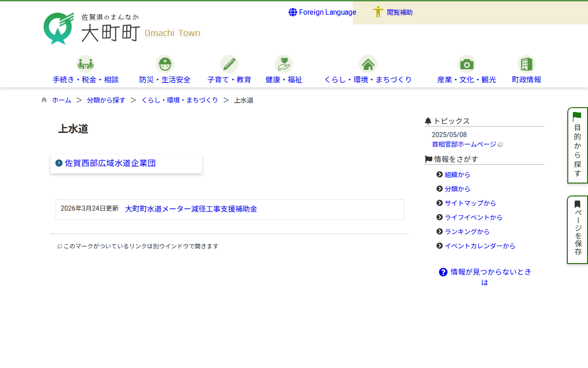Viewport: 588px width, 368px height.
Task: Go to ホーム in the breadcrumb
Action: [62, 100]
